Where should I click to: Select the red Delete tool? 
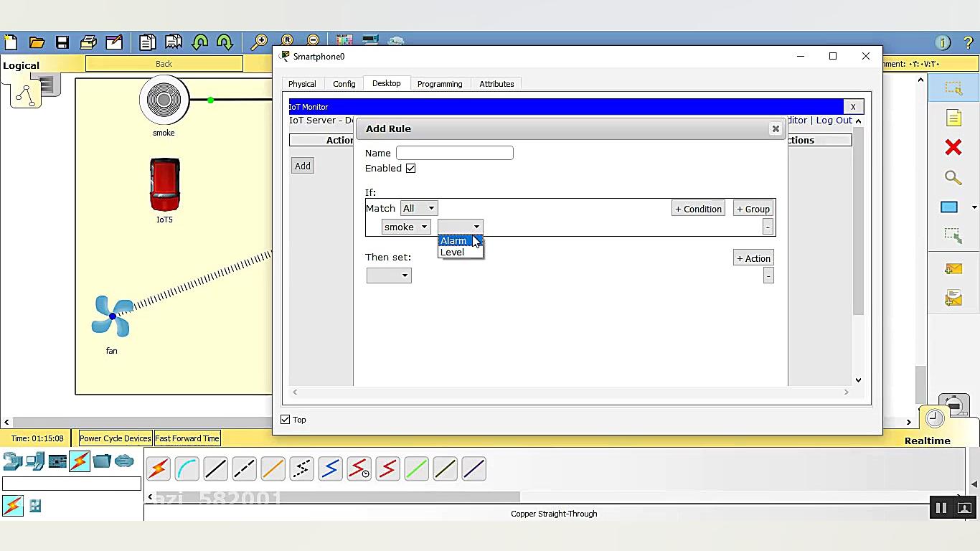(953, 148)
